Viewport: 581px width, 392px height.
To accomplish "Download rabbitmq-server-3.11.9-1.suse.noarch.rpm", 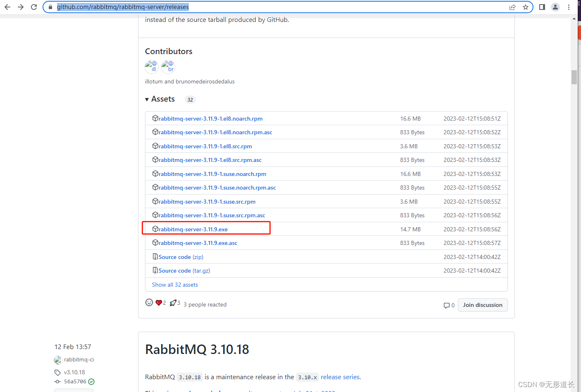I will point(212,174).
